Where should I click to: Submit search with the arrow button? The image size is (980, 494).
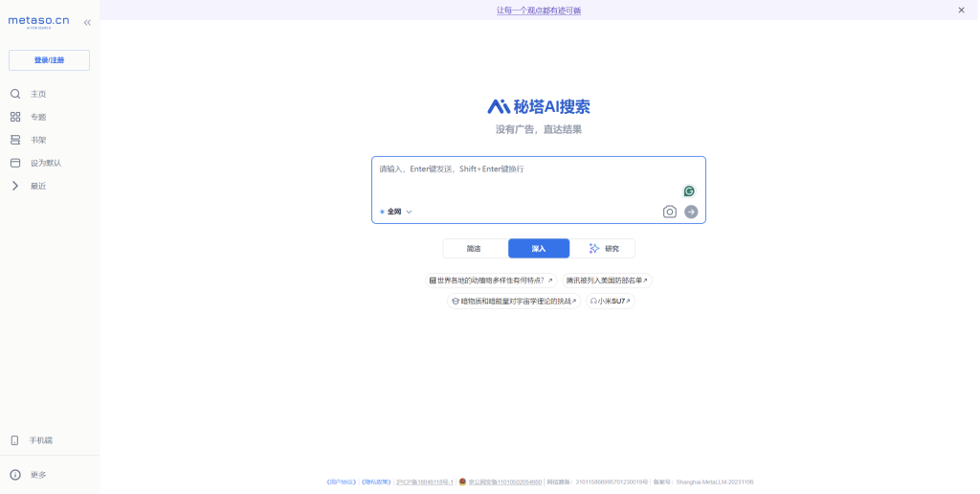tap(691, 212)
